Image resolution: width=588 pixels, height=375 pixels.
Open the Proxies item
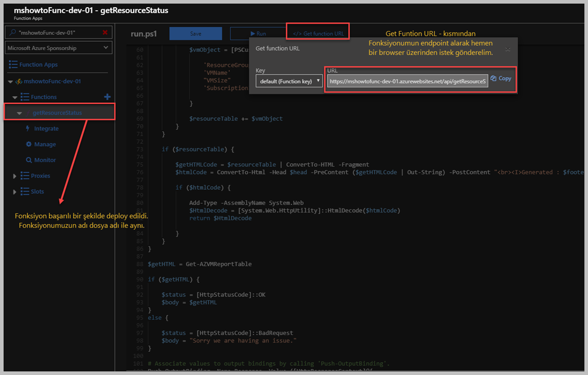(41, 176)
